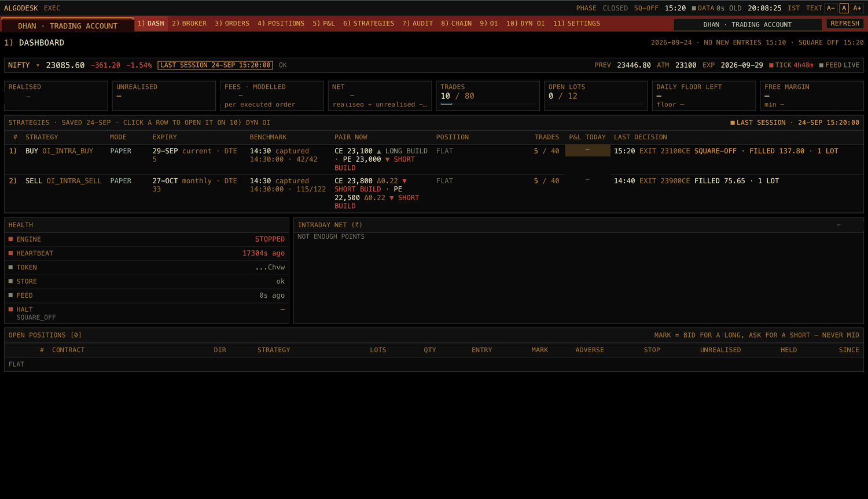The width and height of the screenshot is (868, 499).
Task: Click the FREE MARGIN card
Action: 811,95
